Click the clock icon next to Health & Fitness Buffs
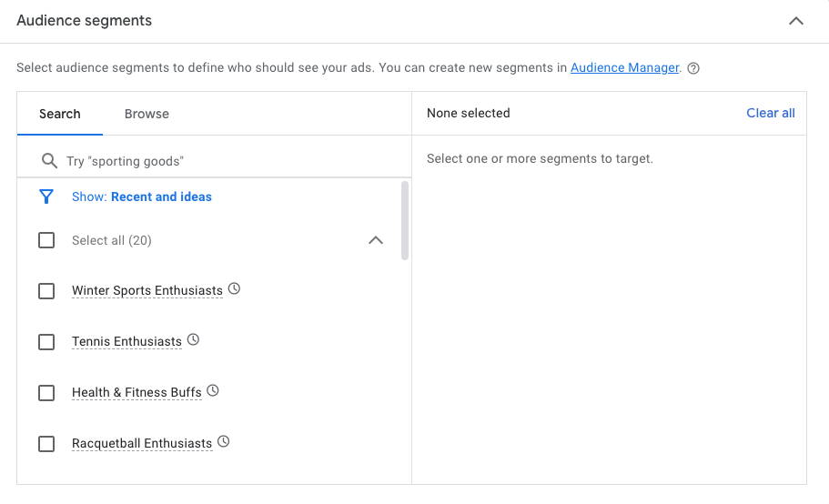The image size is (829, 504). [x=213, y=391]
